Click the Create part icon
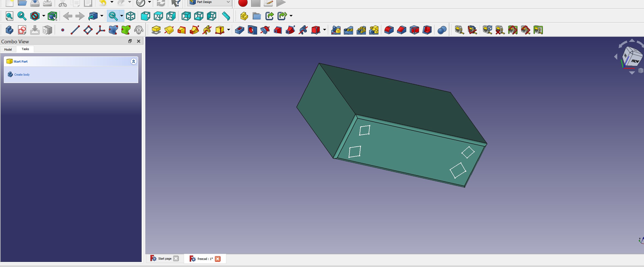 (x=244, y=16)
